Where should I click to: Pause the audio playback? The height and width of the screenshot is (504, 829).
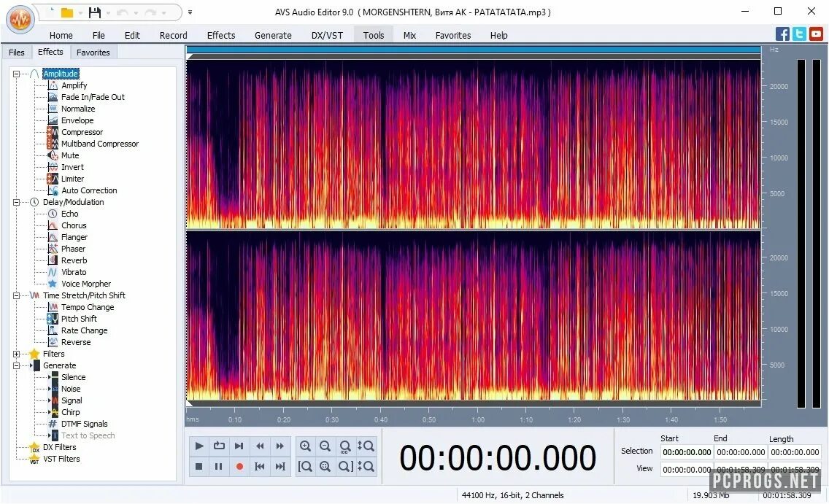coord(219,467)
